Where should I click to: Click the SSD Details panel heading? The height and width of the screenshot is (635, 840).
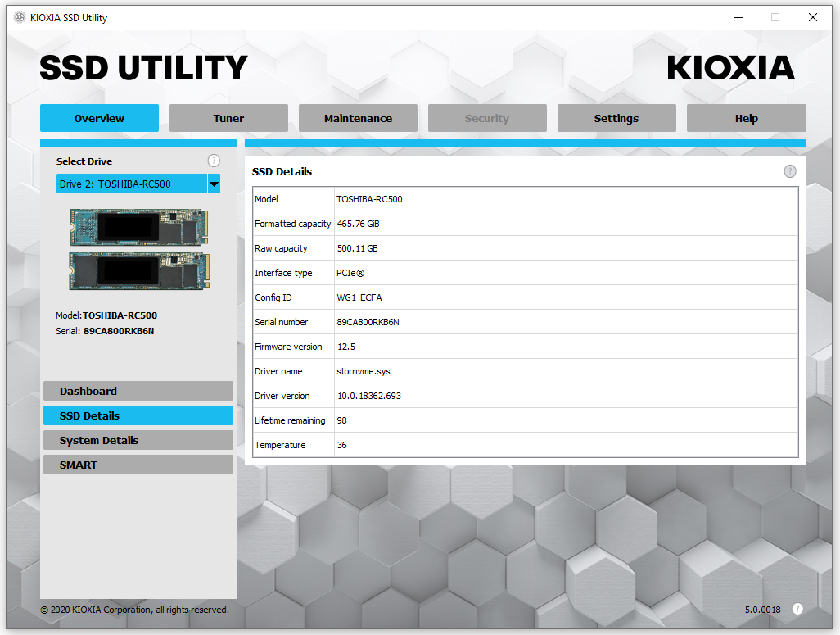[282, 171]
